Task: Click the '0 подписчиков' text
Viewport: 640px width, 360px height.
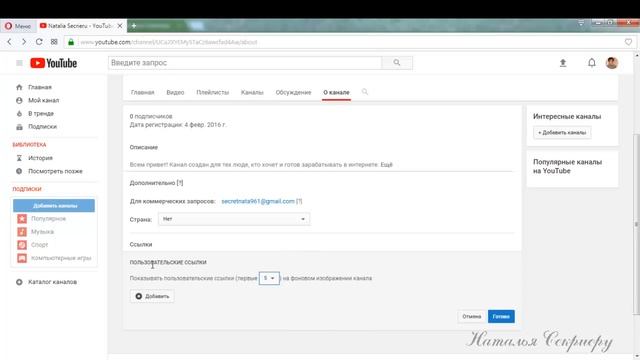Action: tap(151, 116)
